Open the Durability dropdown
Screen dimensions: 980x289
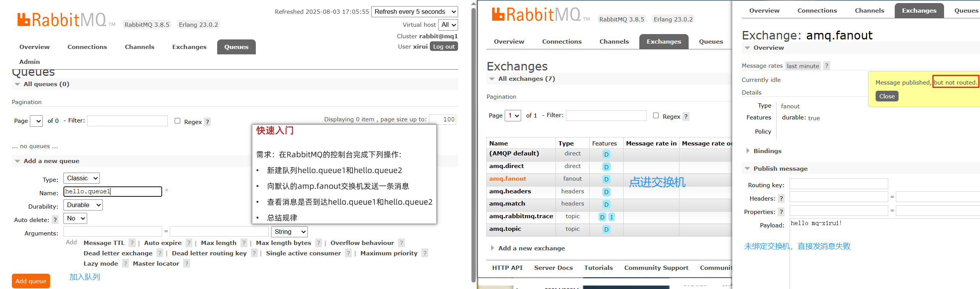pos(83,205)
